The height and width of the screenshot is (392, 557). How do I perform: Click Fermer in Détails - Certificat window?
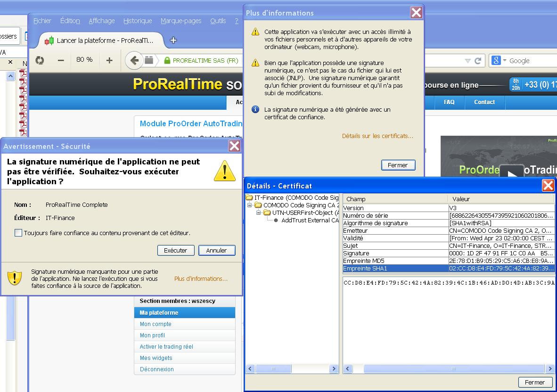click(535, 383)
